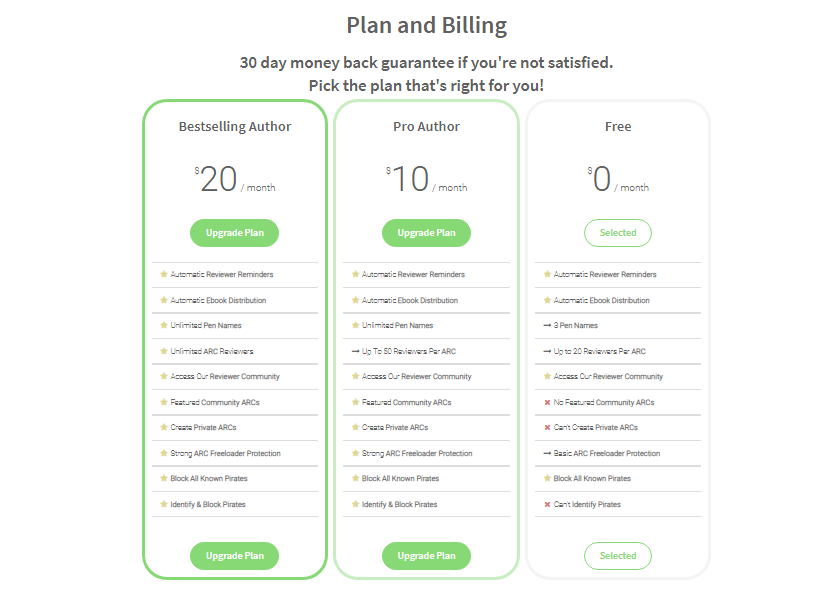823x609 pixels.
Task: Click red X next to Can't Create Private ARCs
Action: 547,428
